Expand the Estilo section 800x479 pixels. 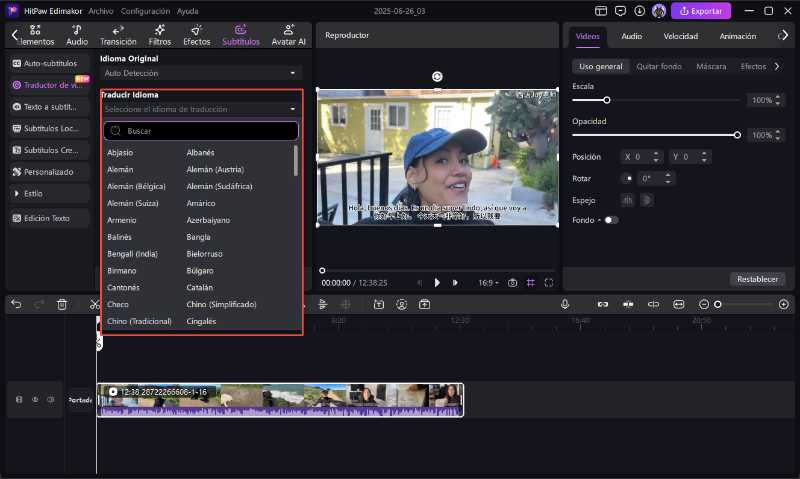49,194
